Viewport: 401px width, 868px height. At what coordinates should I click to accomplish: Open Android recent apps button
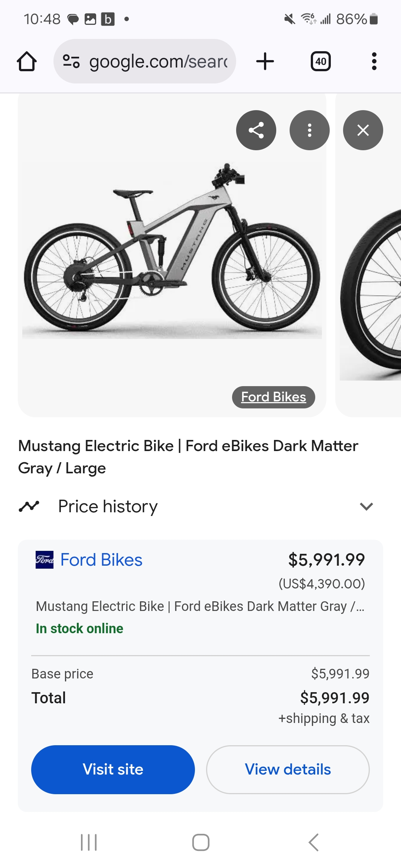(x=89, y=842)
